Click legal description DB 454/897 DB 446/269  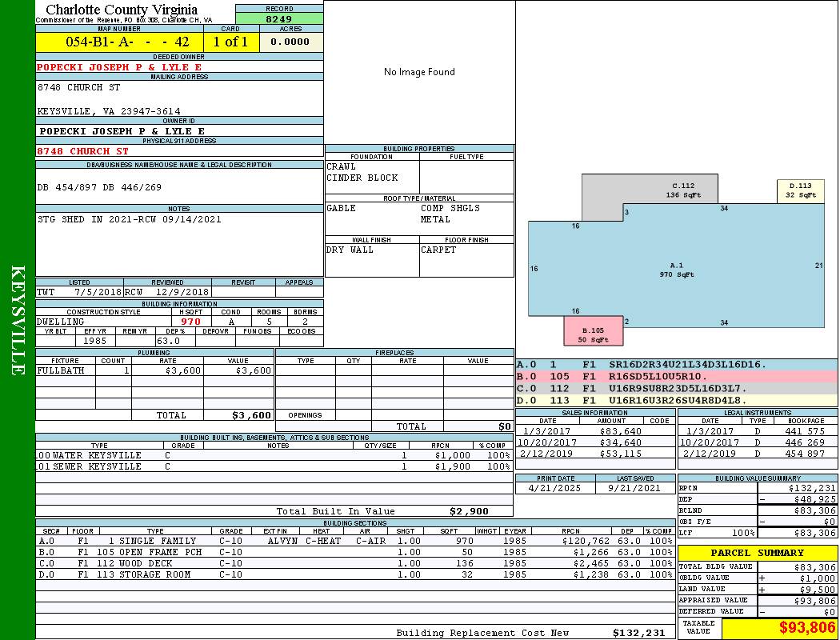coord(99,187)
